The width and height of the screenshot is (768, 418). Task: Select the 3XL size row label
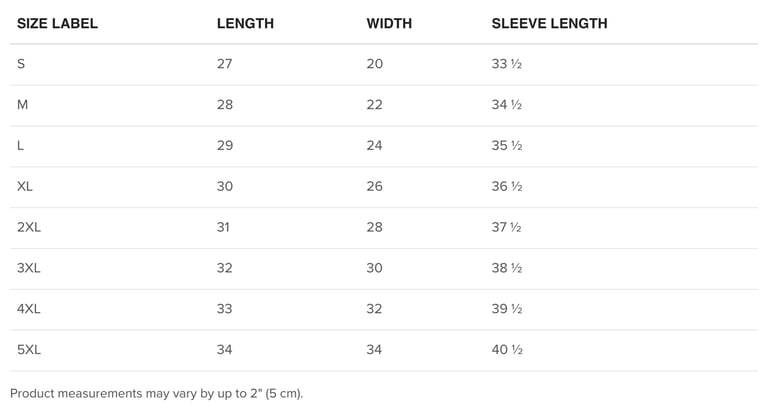click(x=29, y=268)
